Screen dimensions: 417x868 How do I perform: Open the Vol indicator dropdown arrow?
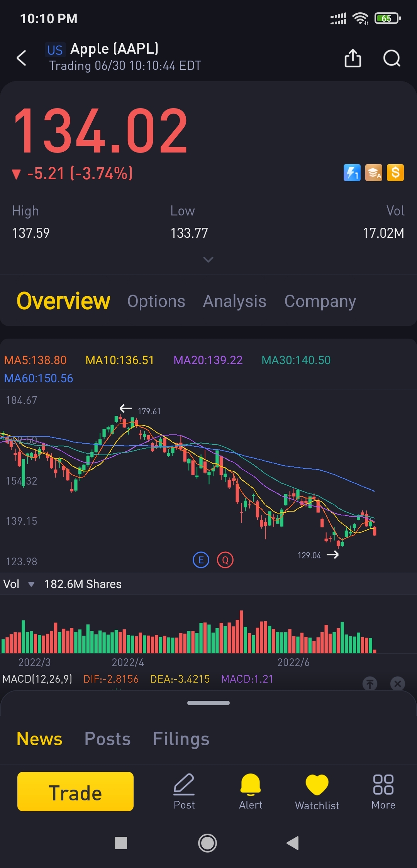[31, 584]
